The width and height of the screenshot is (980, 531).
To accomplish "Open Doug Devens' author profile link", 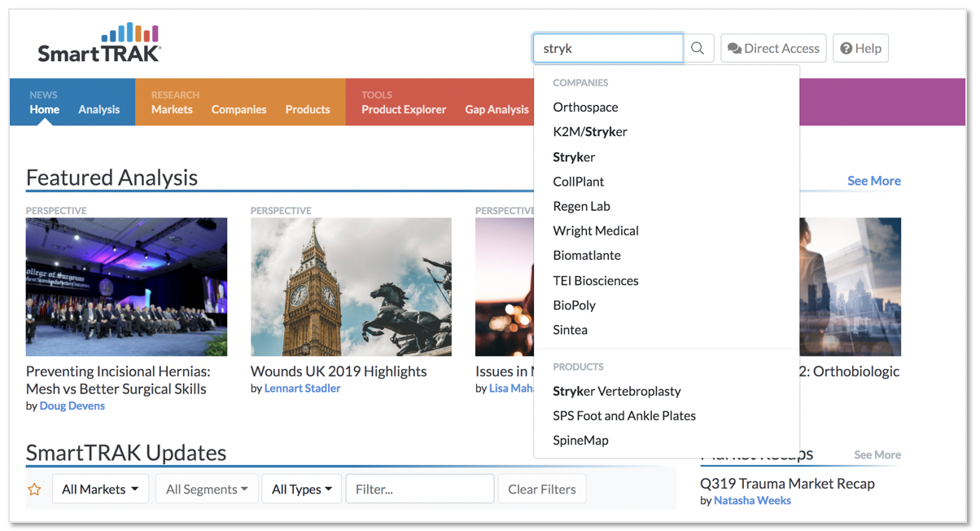I will coord(72,405).
